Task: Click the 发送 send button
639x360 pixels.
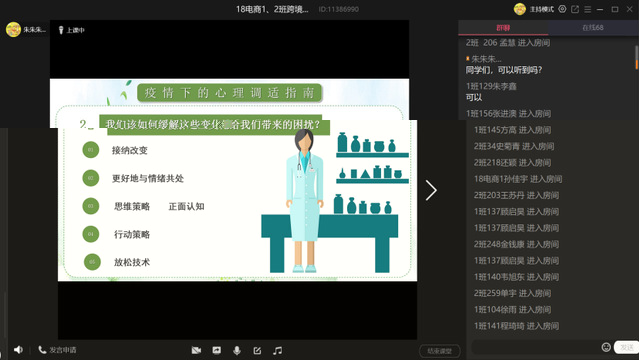Action: [x=626, y=347]
